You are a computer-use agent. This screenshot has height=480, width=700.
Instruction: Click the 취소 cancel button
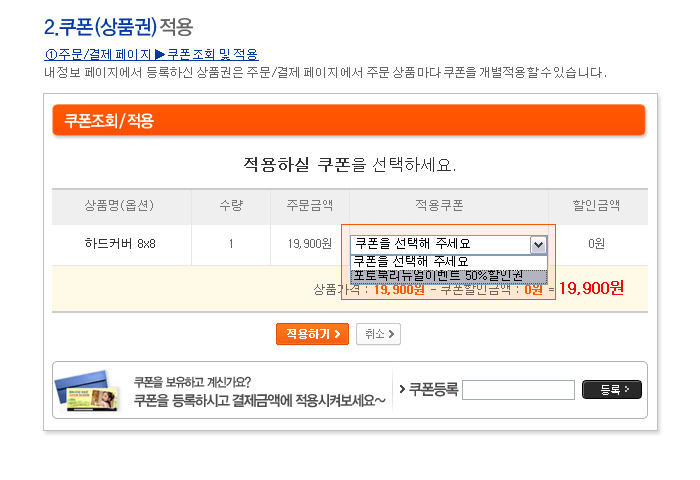click(x=378, y=334)
